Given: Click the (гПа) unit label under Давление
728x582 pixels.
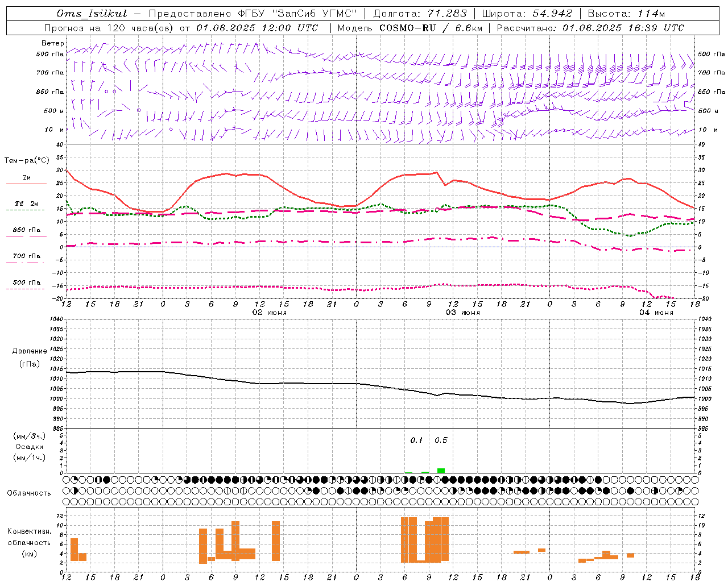Looking at the screenshot, I should (30, 364).
